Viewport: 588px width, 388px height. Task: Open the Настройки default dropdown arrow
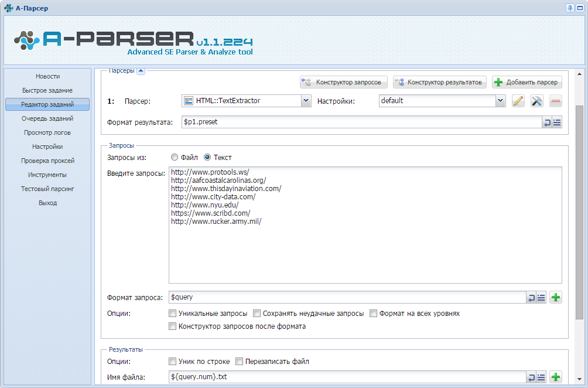click(x=501, y=101)
